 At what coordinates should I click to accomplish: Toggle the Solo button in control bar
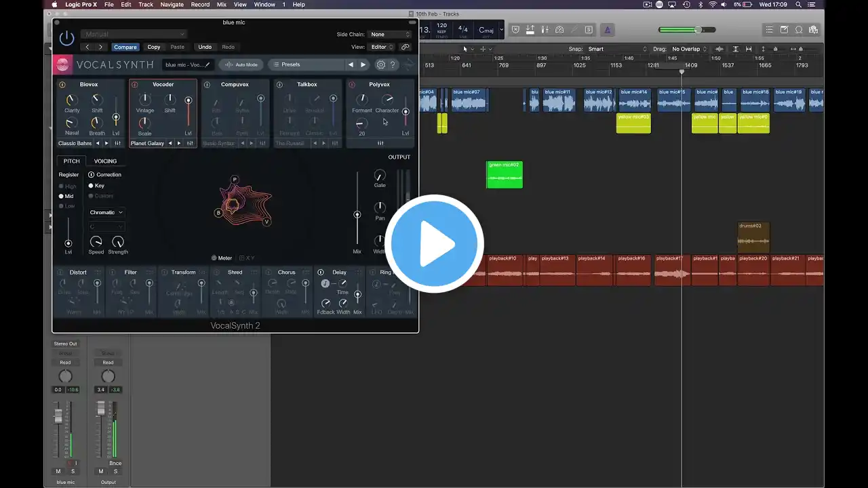[588, 30]
